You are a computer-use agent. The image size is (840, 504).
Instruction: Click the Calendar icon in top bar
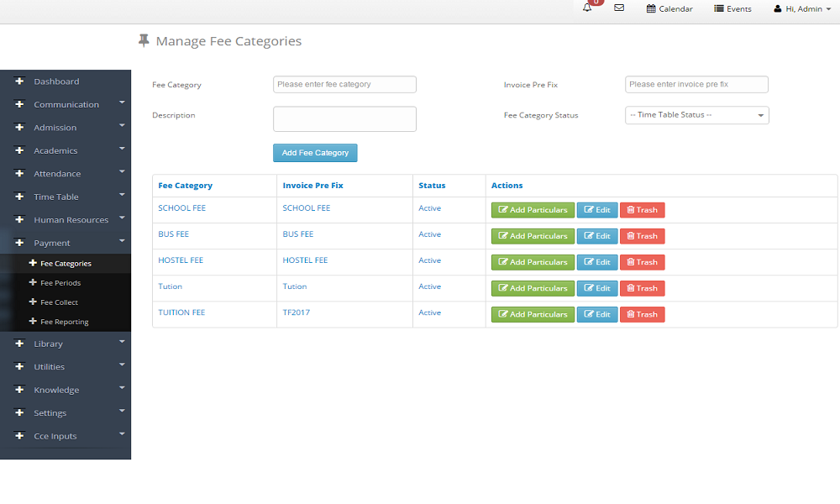(x=651, y=8)
